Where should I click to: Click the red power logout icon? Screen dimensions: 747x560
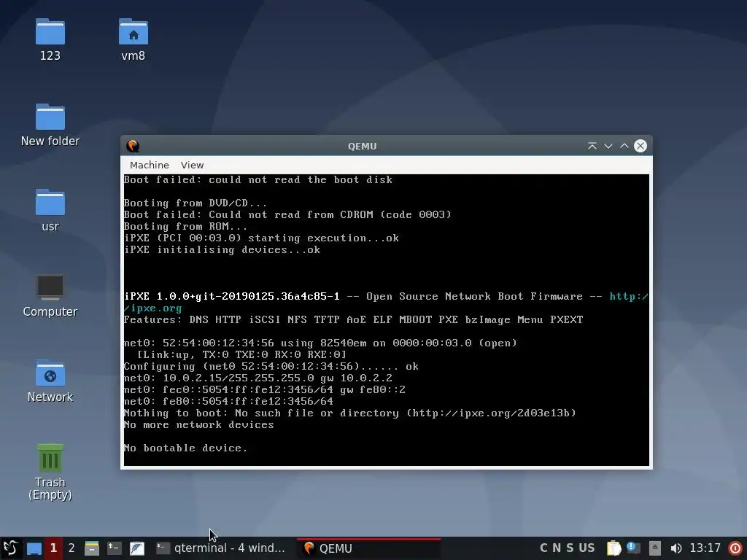(x=735, y=548)
